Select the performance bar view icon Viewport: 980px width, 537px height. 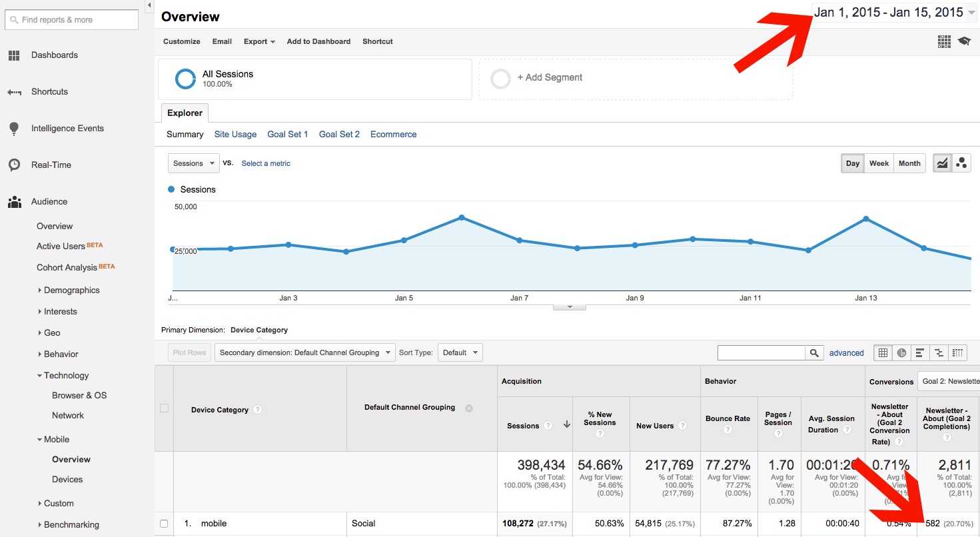(920, 352)
